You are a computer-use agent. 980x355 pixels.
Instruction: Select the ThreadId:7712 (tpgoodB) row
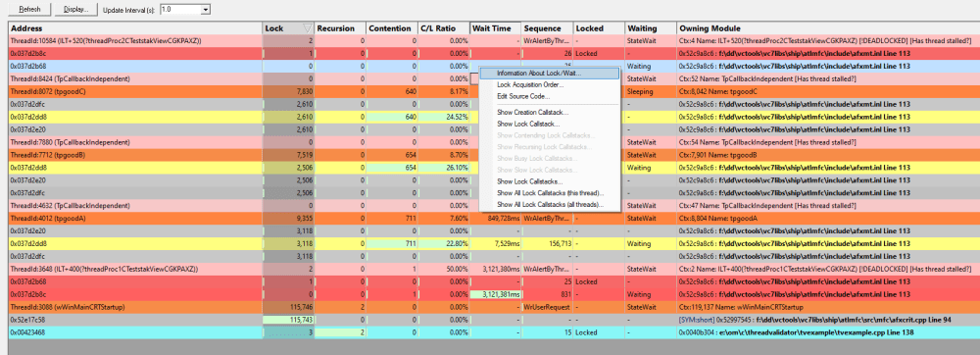click(x=494, y=155)
